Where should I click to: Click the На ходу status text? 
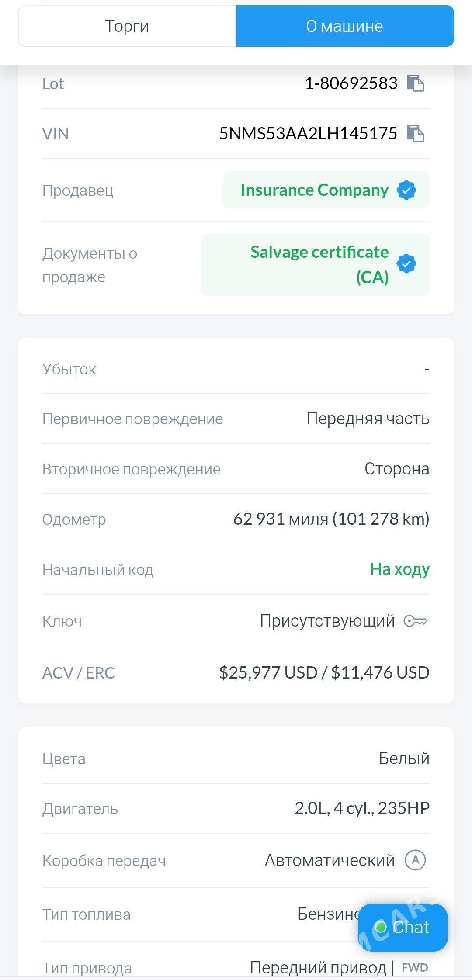point(399,569)
